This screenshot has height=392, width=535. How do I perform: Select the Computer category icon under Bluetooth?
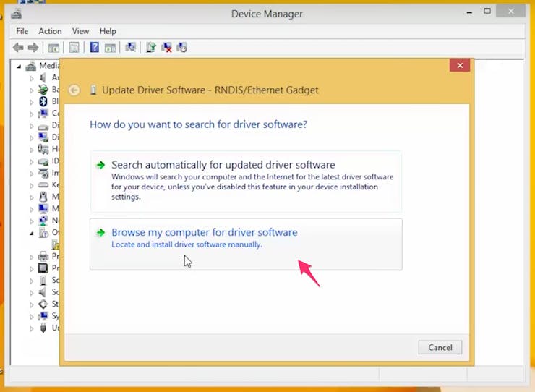pos(43,113)
